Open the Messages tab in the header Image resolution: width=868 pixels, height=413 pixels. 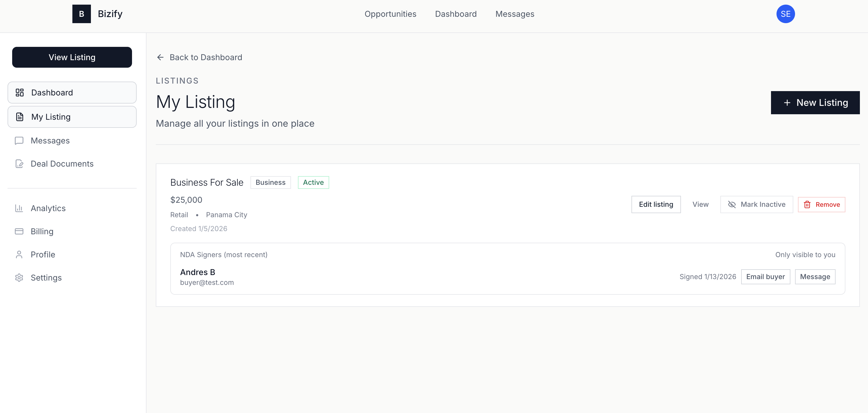point(514,14)
